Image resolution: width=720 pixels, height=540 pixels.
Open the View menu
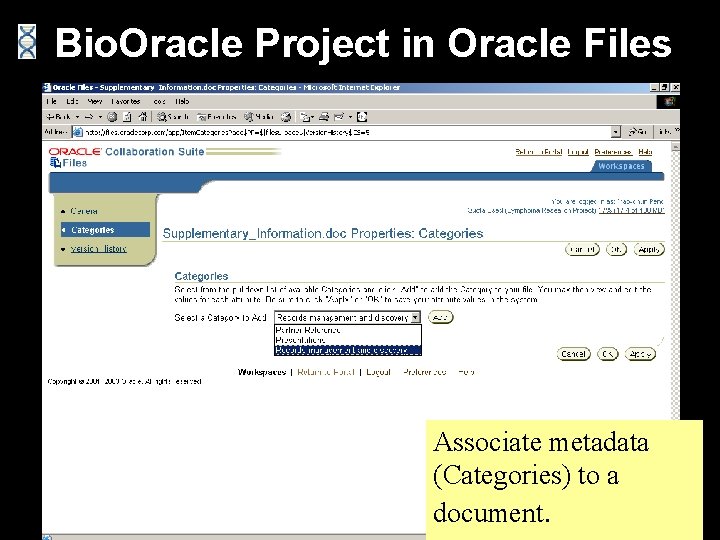click(95, 101)
